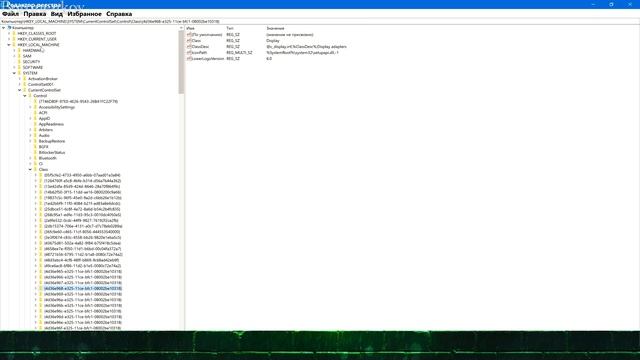Image resolution: width=640 pixels, height=360 pixels.
Task: Click the (По умолчанию) string value icon
Action: [x=189, y=35]
